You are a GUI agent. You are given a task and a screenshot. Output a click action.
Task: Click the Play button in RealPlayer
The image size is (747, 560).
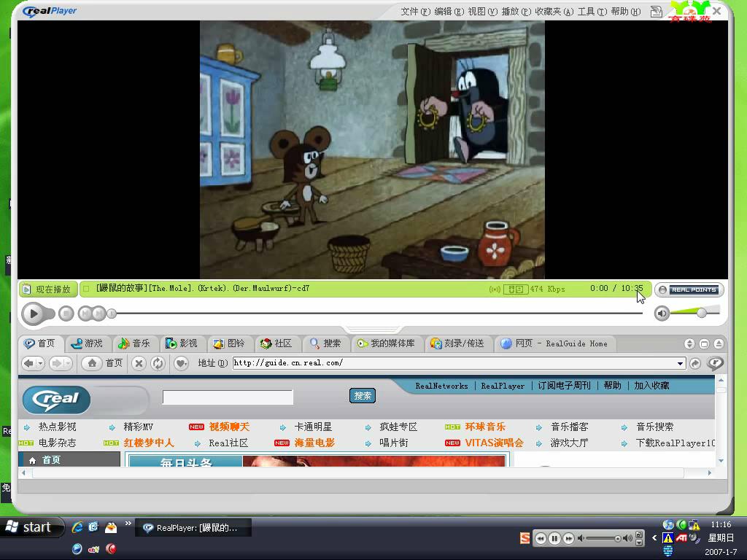click(34, 314)
